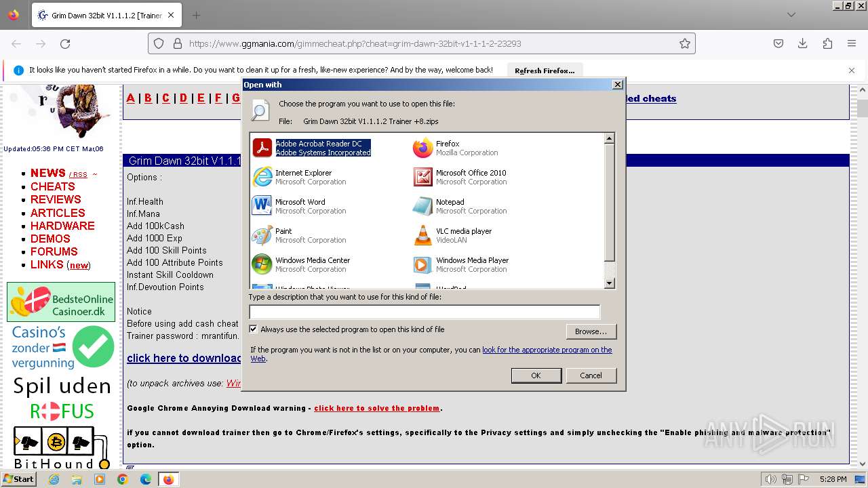
Task: Go to the ARTICLES sidebar link
Action: click(58, 213)
